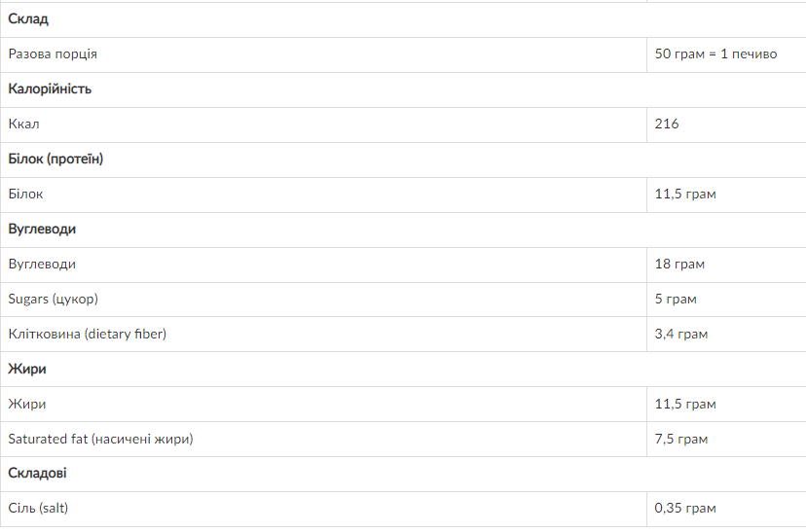Select the "Сіль (salt)" row label
The width and height of the screenshot is (806, 532).
pyautogui.click(x=38, y=509)
